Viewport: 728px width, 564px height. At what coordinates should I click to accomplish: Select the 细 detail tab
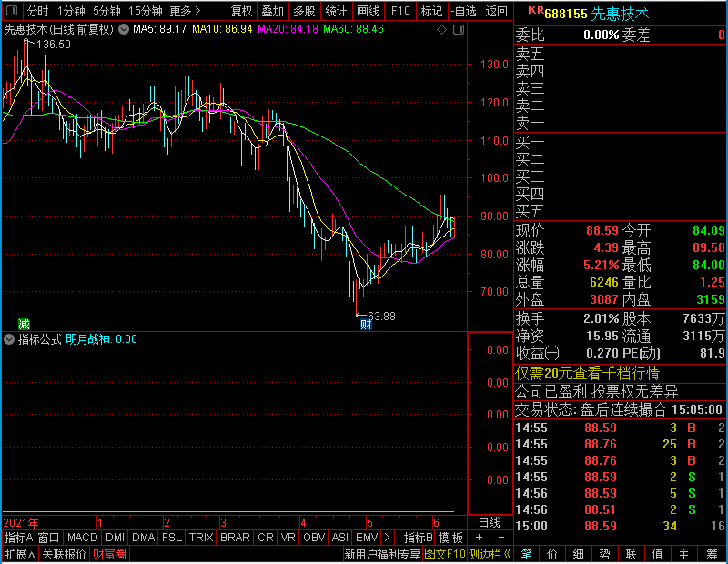pyautogui.click(x=579, y=554)
